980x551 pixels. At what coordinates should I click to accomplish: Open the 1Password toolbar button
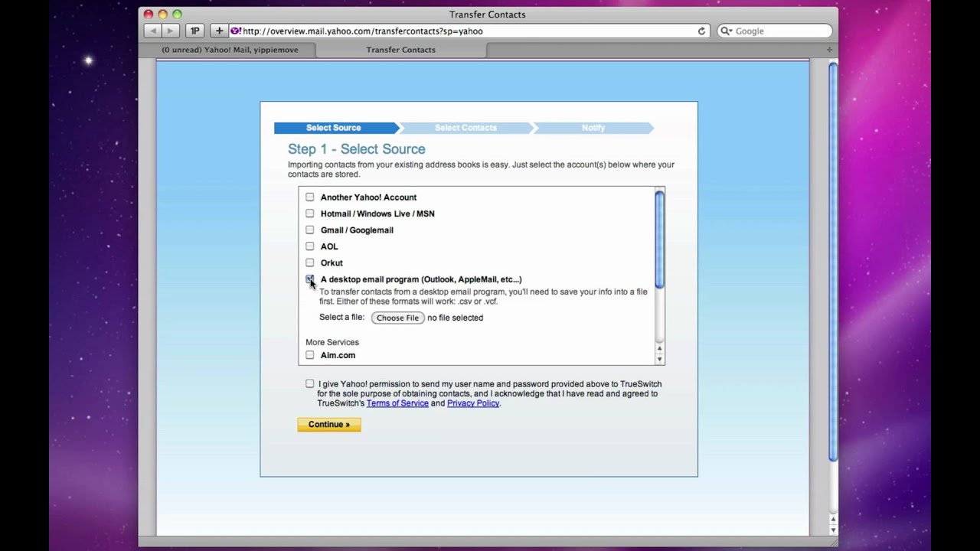(194, 31)
